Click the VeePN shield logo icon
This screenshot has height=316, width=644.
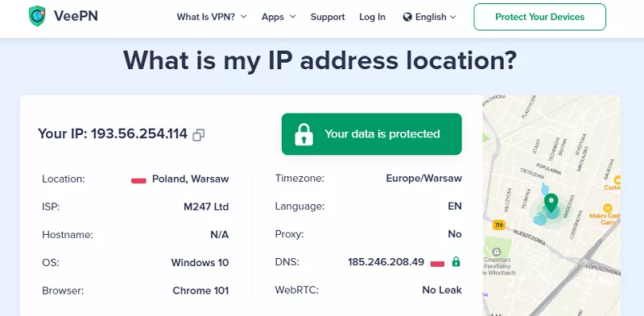point(37,16)
